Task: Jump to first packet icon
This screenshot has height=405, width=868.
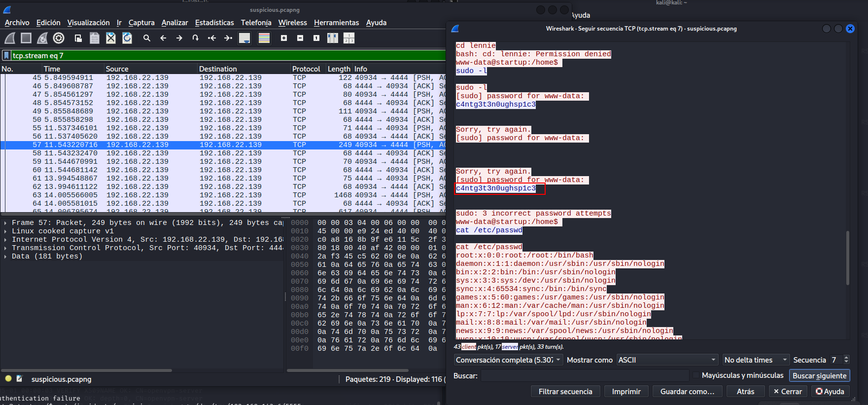Action: click(x=212, y=38)
